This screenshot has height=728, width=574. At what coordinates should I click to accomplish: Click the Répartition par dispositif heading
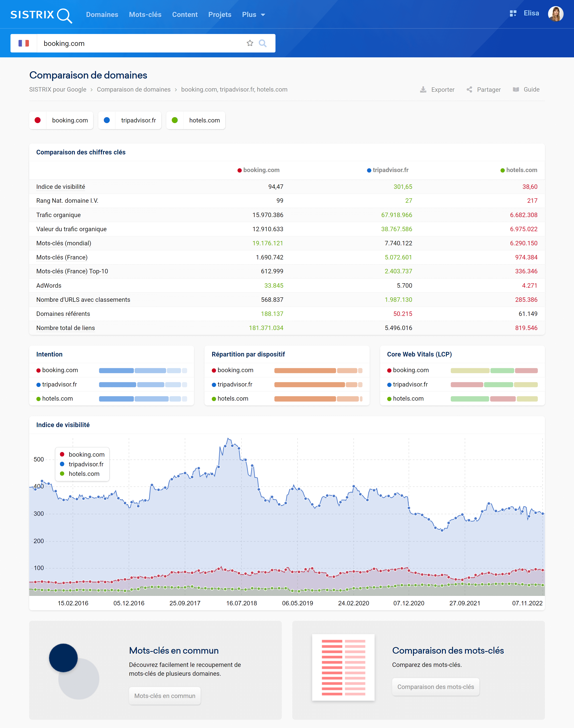pyautogui.click(x=248, y=354)
